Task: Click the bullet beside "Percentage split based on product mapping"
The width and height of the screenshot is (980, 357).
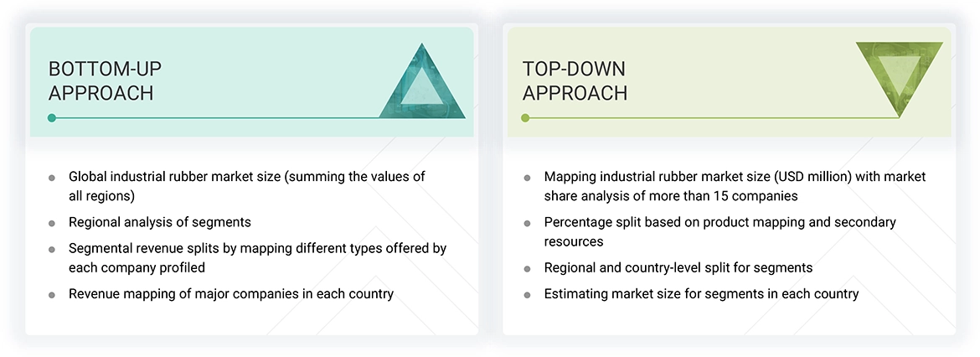Action: click(x=527, y=224)
